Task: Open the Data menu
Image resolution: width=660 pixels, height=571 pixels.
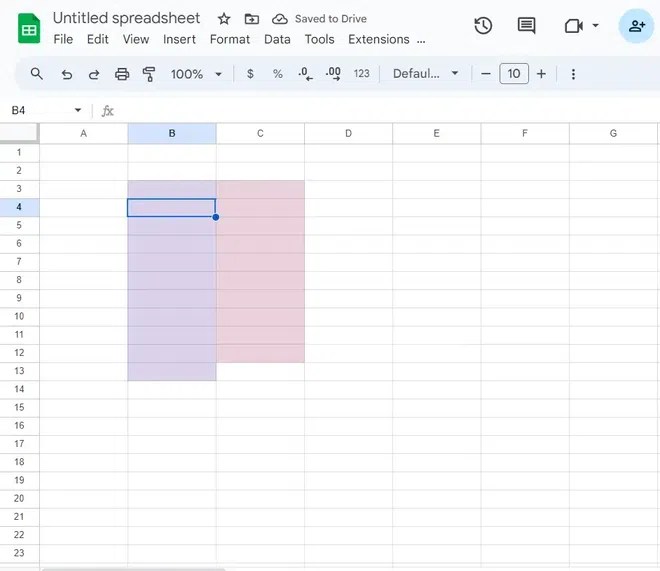Action: click(277, 40)
